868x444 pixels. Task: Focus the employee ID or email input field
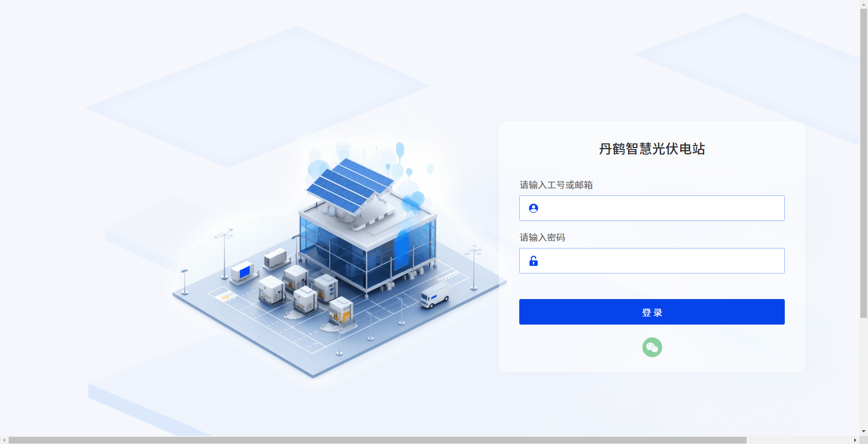coord(652,208)
